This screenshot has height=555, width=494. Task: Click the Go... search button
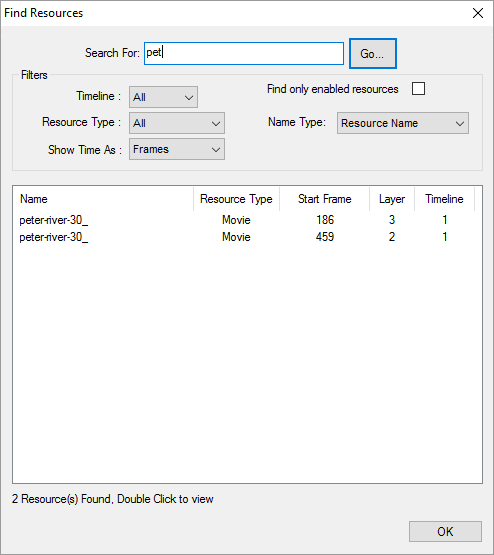click(373, 53)
